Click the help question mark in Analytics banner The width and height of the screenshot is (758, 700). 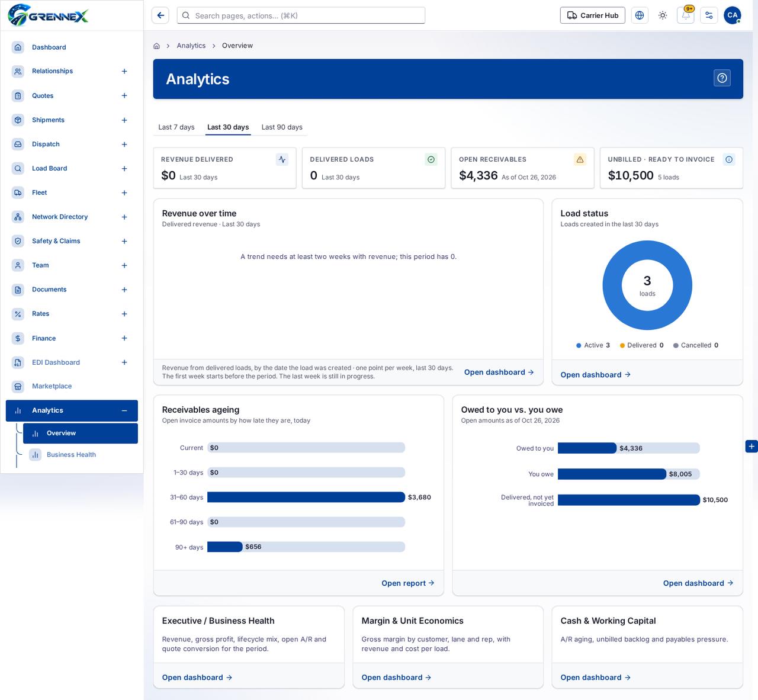pyautogui.click(x=722, y=78)
